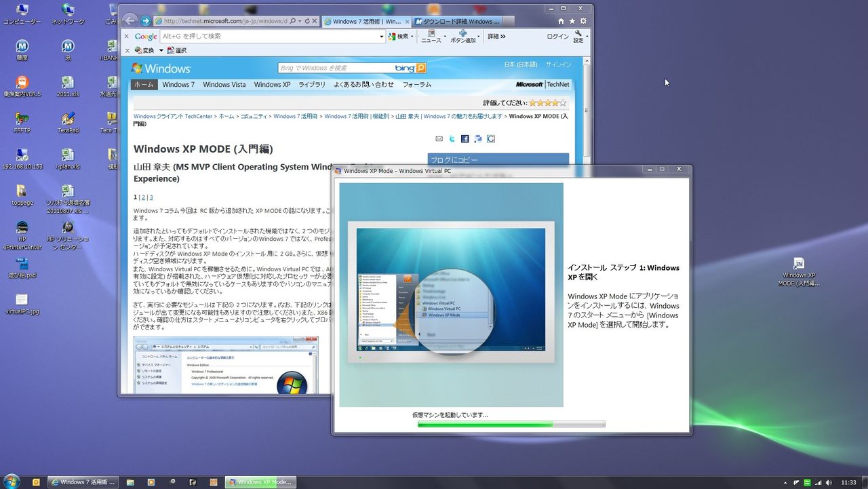Select the 192.168.10.153 remote desktop shortcut

pos(22,159)
